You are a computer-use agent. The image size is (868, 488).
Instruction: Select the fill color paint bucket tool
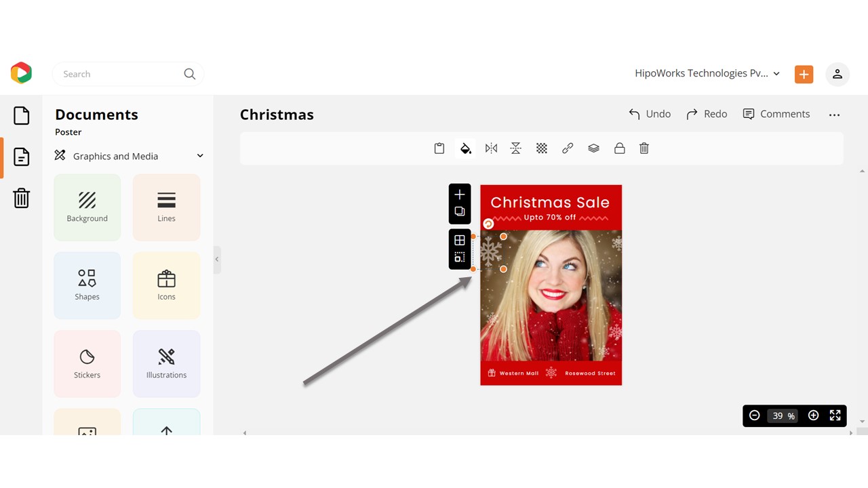(x=465, y=148)
